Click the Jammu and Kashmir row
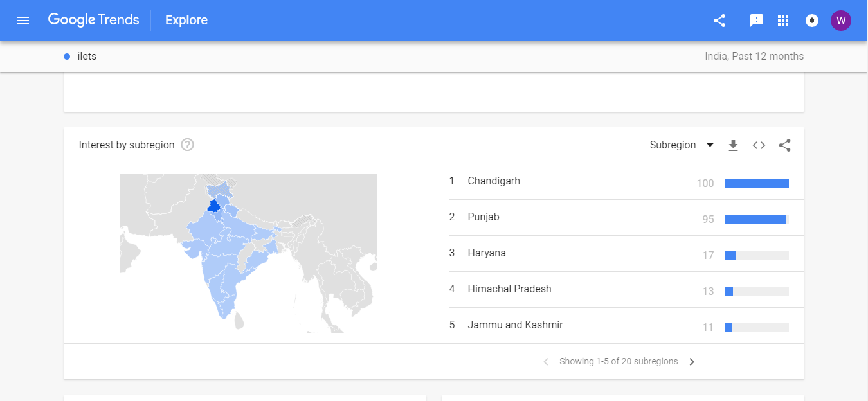The height and width of the screenshot is (401, 868). click(515, 325)
